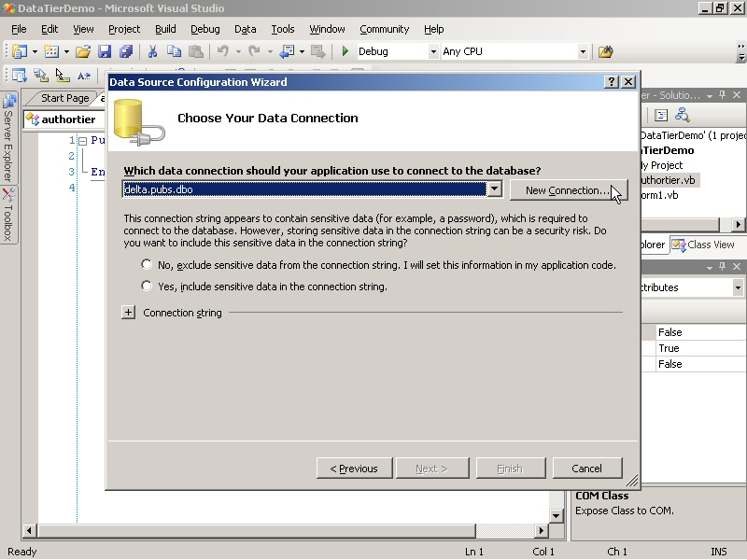This screenshot has width=747, height=560.
Task: Click Solution Explorer's scroll right arrow
Action: point(739,224)
